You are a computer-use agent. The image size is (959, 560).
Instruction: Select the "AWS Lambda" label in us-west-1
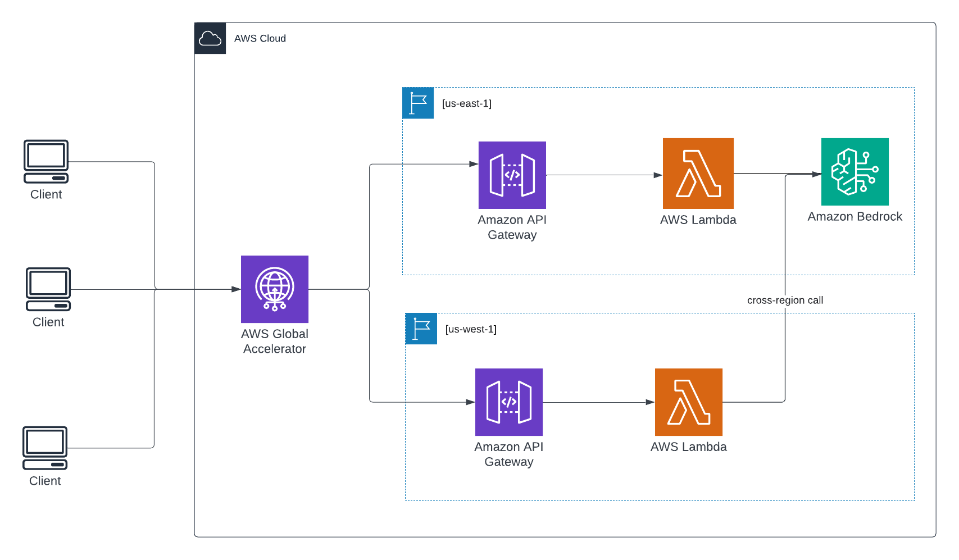688,447
